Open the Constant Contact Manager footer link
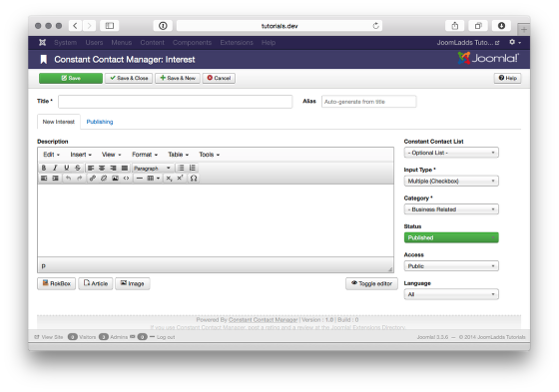 click(x=263, y=320)
